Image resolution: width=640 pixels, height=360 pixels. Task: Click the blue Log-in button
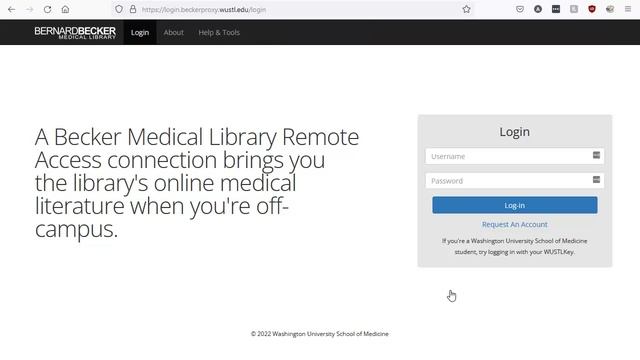click(515, 205)
